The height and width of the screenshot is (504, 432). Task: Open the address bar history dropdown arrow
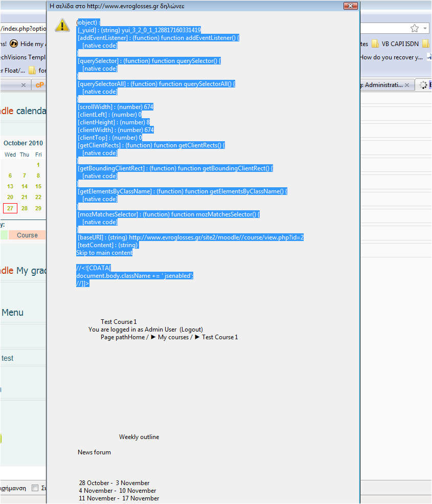click(425, 28)
